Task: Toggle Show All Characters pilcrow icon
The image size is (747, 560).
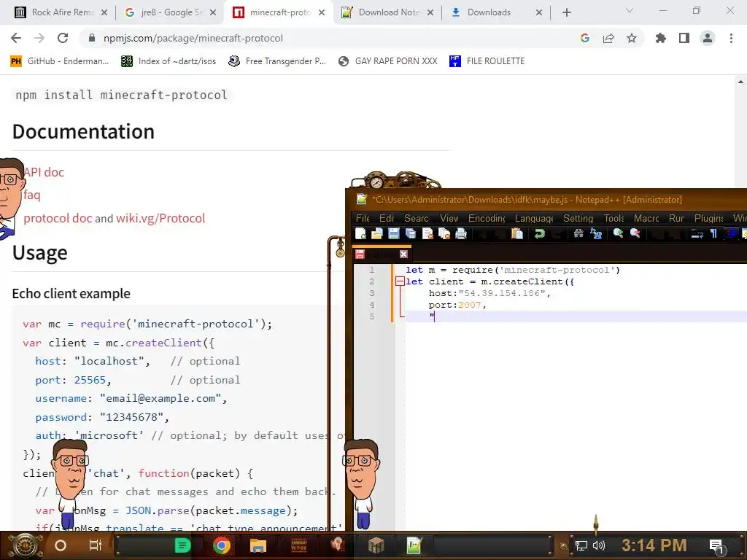Action: point(713,233)
